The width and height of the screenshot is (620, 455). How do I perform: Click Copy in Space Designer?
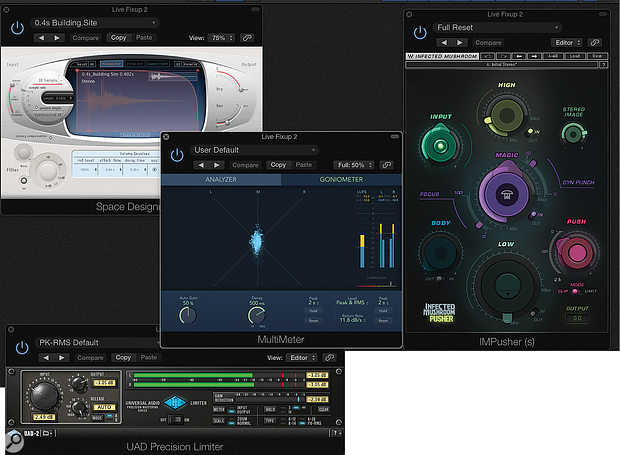coord(118,38)
